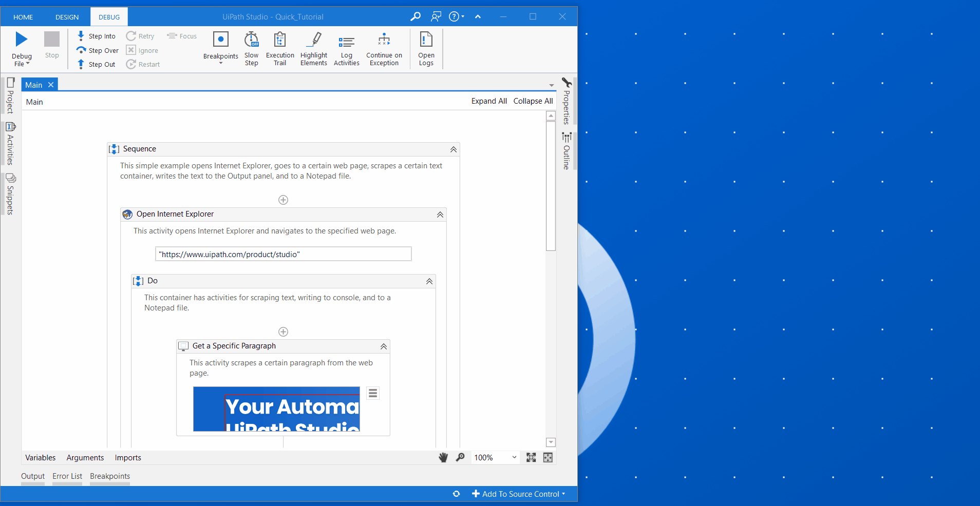This screenshot has width=980, height=506.
Task: Click the Retry debug action
Action: pyautogui.click(x=140, y=36)
